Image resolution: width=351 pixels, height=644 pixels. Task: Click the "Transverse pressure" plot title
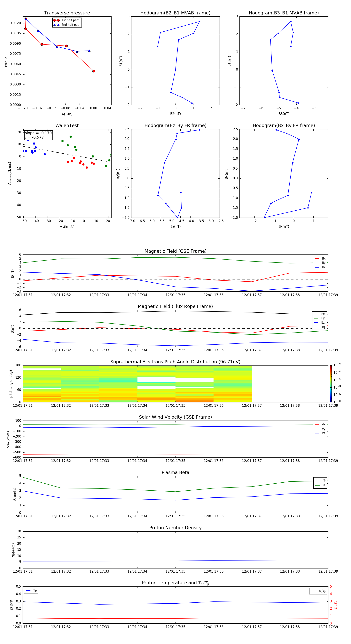coord(67,13)
